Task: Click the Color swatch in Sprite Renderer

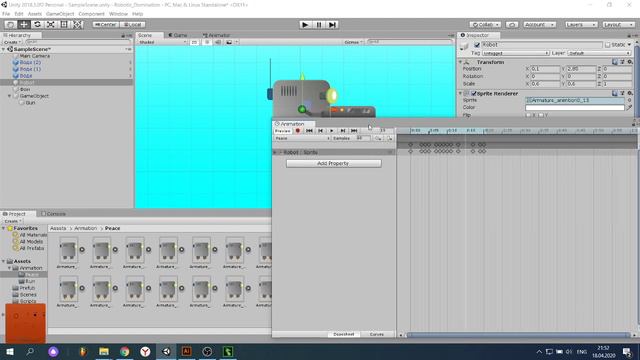Action: (x=575, y=108)
